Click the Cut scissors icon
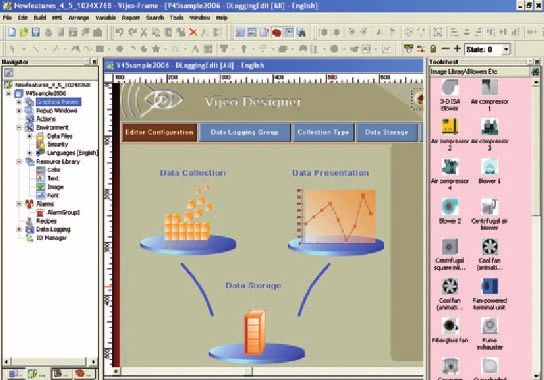The width and height of the screenshot is (544, 380). (x=144, y=32)
